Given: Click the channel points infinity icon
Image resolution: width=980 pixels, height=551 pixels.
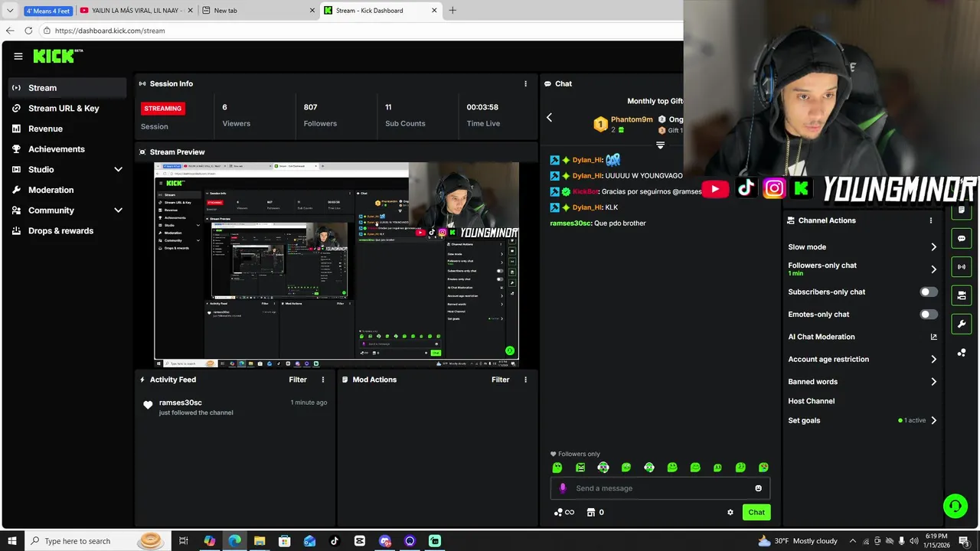Looking at the screenshot, I should tap(563, 513).
